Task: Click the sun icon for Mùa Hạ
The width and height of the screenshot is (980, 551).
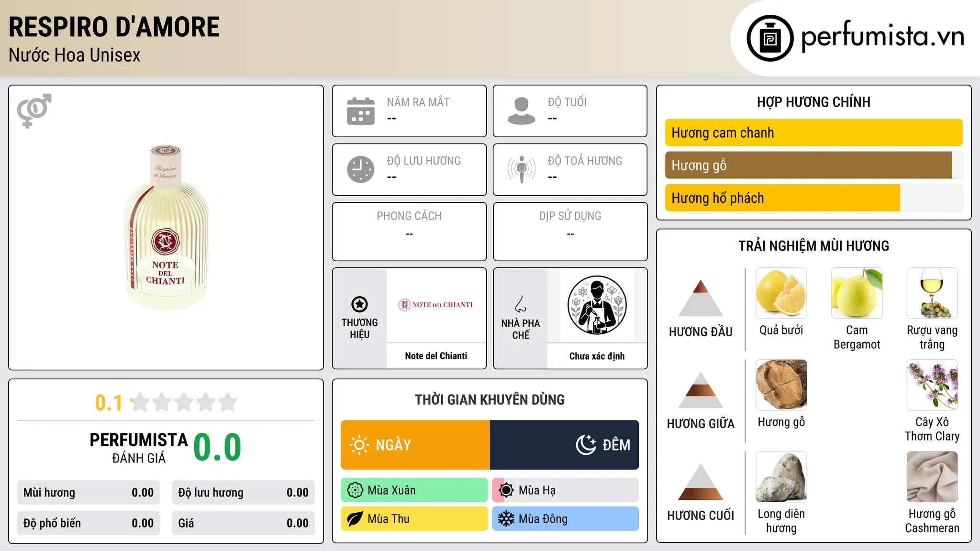Action: [x=506, y=490]
